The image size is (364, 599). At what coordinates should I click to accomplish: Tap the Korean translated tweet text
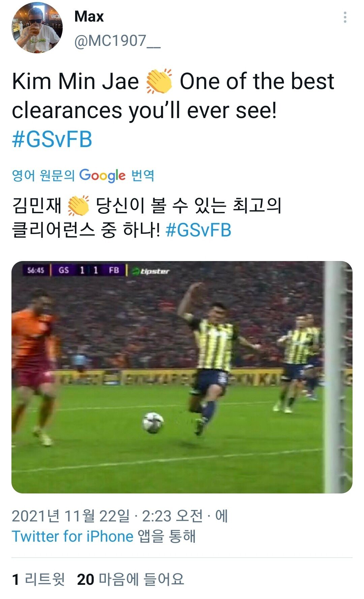coord(147,218)
